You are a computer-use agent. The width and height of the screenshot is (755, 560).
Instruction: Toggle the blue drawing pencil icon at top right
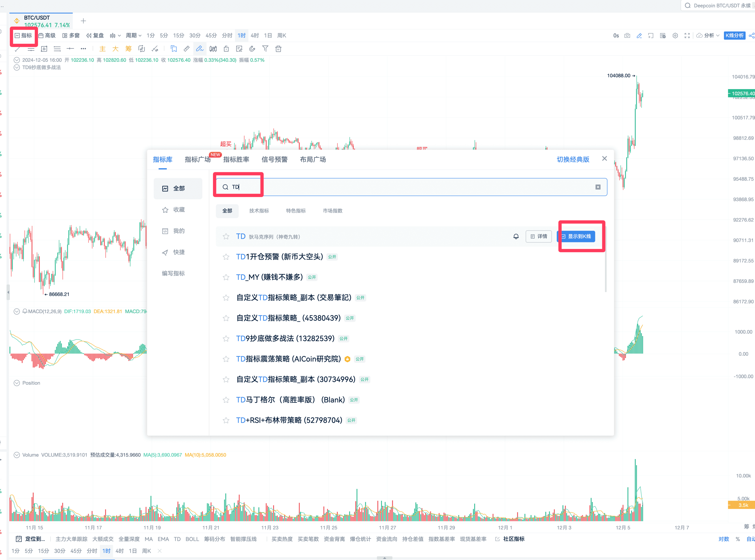pyautogui.click(x=639, y=36)
